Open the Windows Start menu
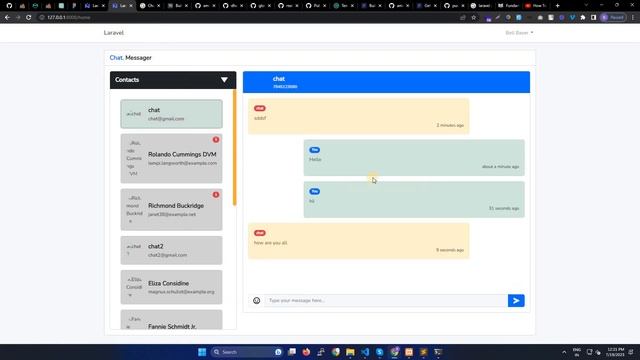The width and height of the screenshot is (640, 360). tap(202, 352)
